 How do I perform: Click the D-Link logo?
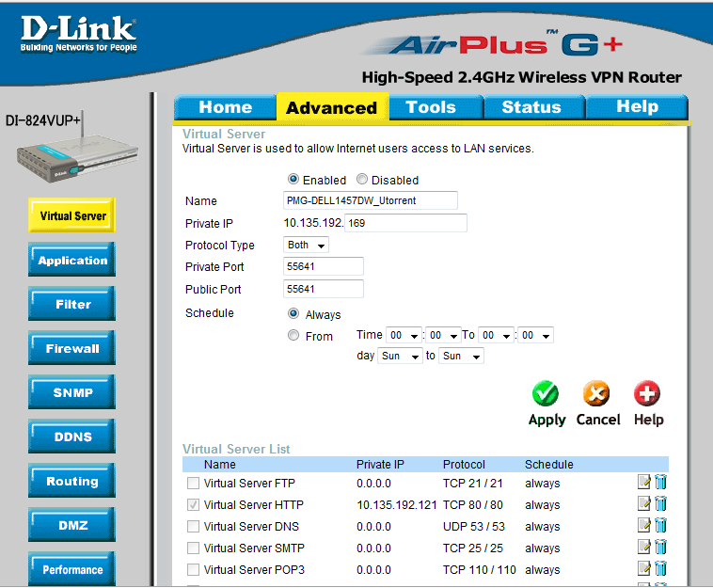78,34
